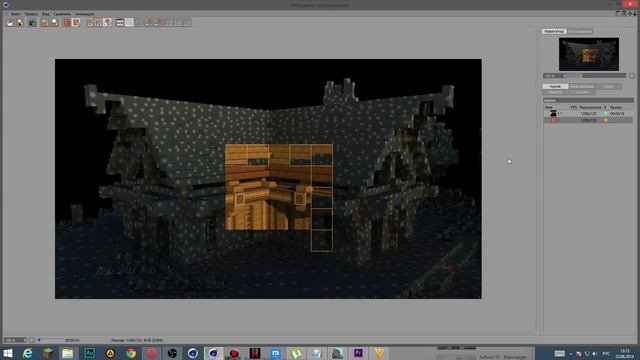Open Minecraft grass block taskbar icon

click(x=48, y=353)
